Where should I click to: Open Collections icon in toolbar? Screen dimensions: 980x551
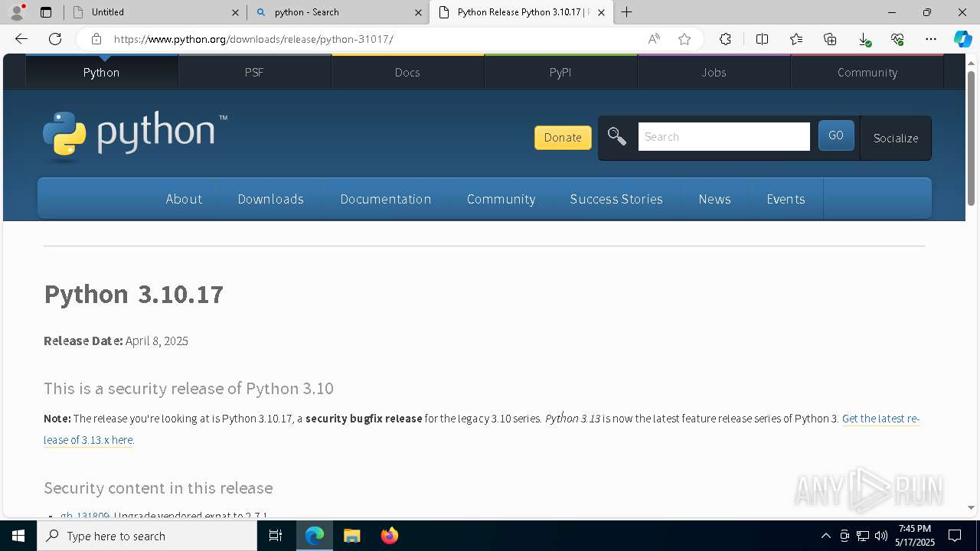(830, 39)
